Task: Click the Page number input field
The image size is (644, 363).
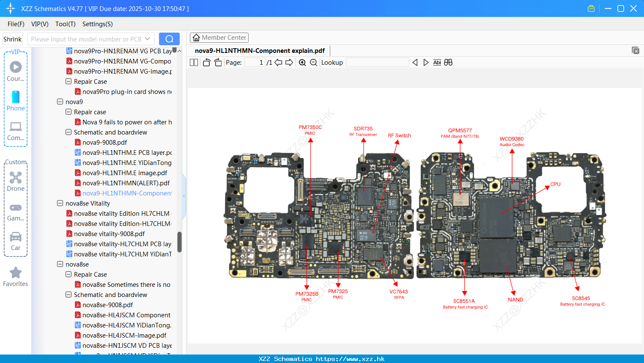Action: pos(255,62)
